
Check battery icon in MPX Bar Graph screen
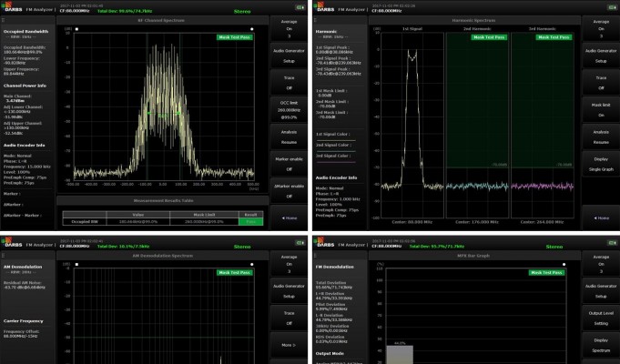[x=612, y=242]
